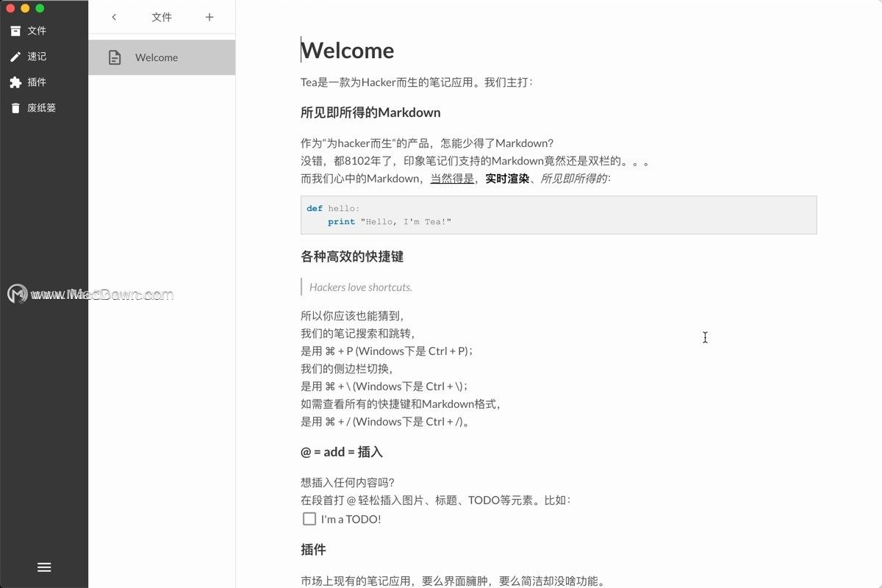Click the 想插入任何内容吗? line
The image size is (882, 588).
click(348, 483)
